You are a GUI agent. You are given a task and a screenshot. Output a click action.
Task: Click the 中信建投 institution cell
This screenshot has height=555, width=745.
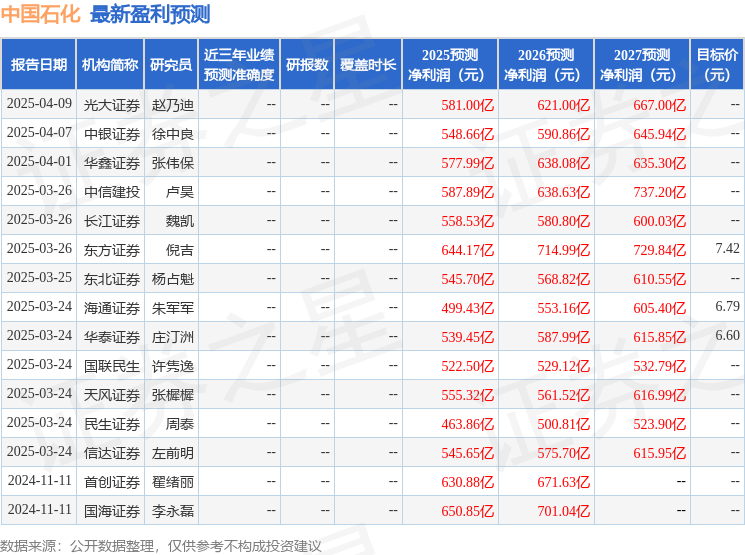112,192
